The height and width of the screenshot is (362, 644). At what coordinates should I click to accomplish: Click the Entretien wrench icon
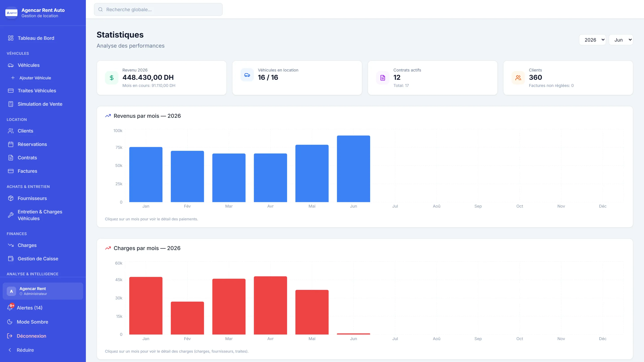tap(11, 215)
